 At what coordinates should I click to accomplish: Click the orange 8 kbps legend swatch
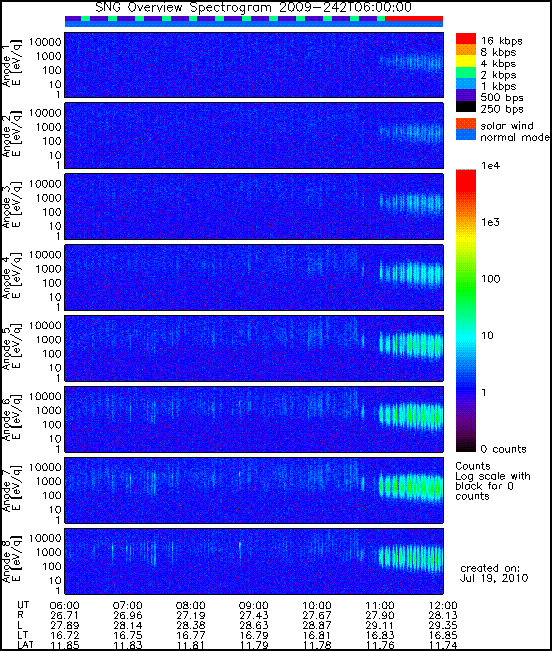point(466,50)
